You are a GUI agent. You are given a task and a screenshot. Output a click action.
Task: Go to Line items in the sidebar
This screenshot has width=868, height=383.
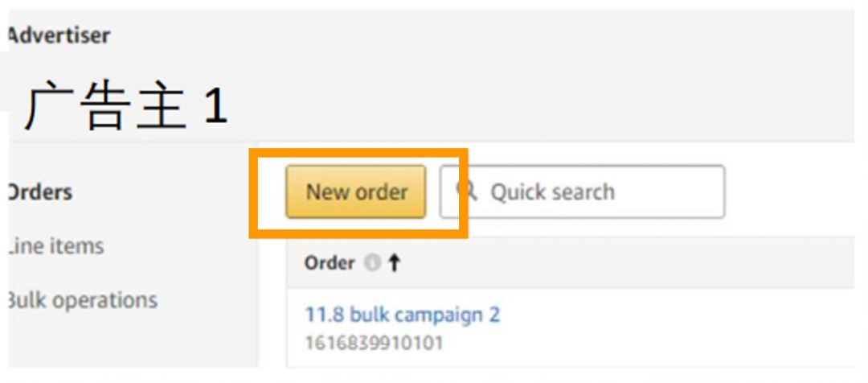(55, 245)
